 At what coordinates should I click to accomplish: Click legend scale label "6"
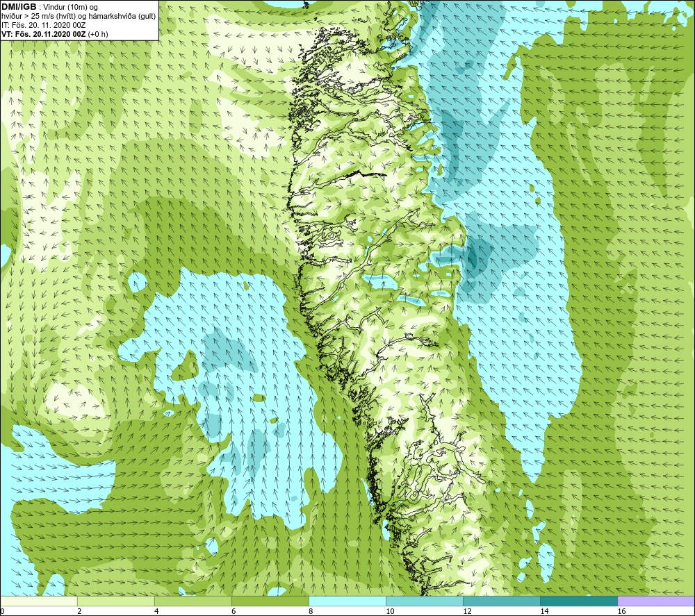tap(234, 612)
